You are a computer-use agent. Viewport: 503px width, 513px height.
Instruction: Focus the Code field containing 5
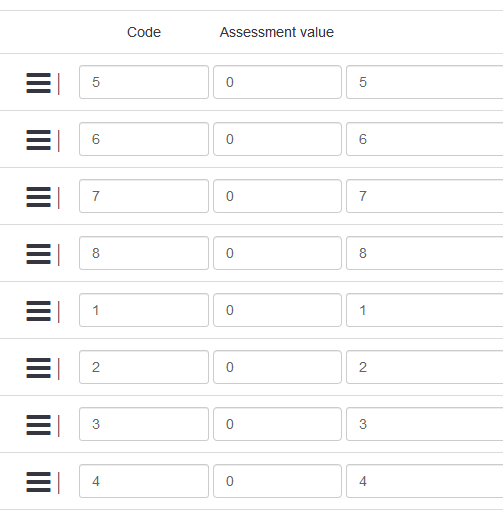144,82
